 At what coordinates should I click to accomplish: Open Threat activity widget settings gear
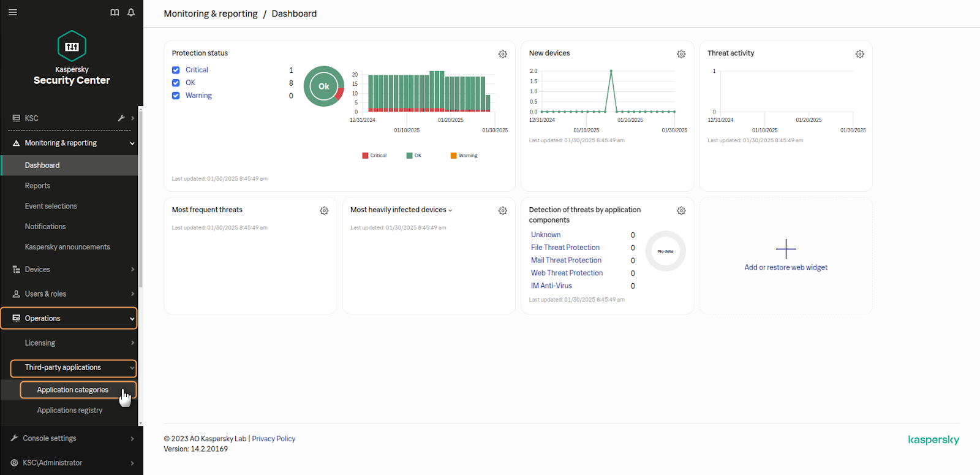click(x=859, y=55)
